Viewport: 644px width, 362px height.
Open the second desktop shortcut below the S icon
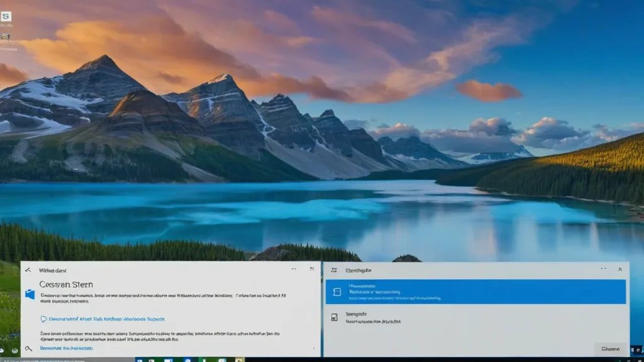tap(5, 37)
